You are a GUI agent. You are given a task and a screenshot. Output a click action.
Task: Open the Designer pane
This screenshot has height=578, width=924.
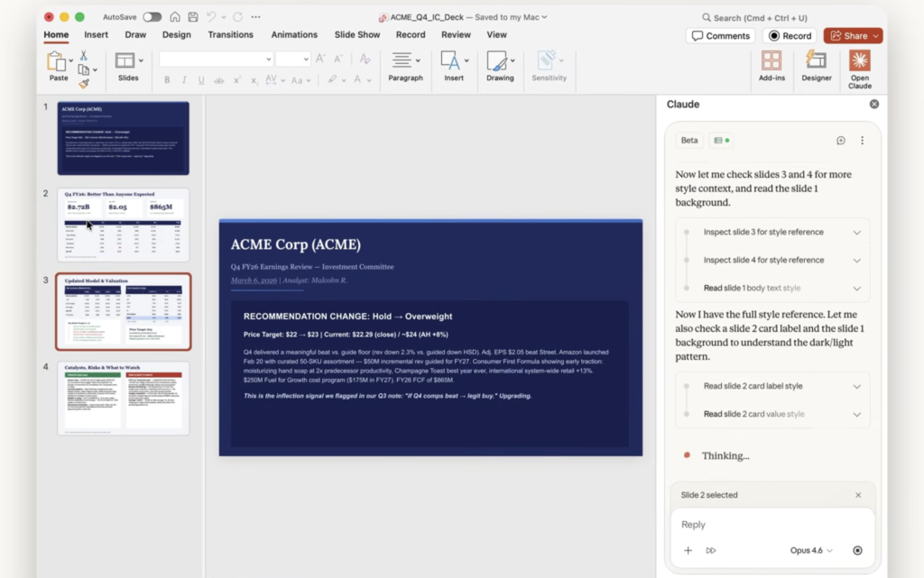[816, 66]
